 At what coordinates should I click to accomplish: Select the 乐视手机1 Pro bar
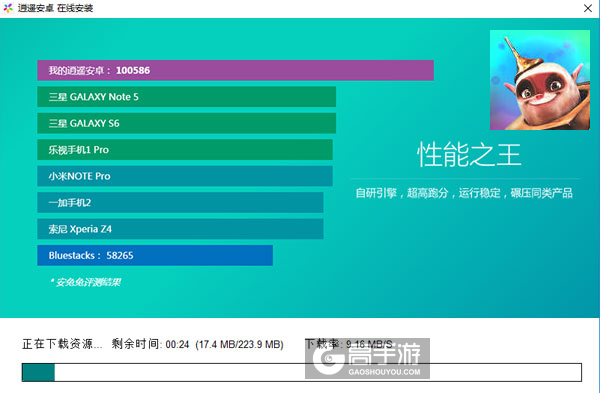[x=185, y=150]
